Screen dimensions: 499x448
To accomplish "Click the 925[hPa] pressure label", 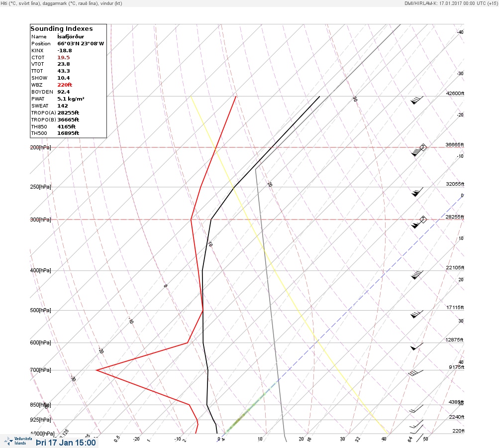I will 40,420.
